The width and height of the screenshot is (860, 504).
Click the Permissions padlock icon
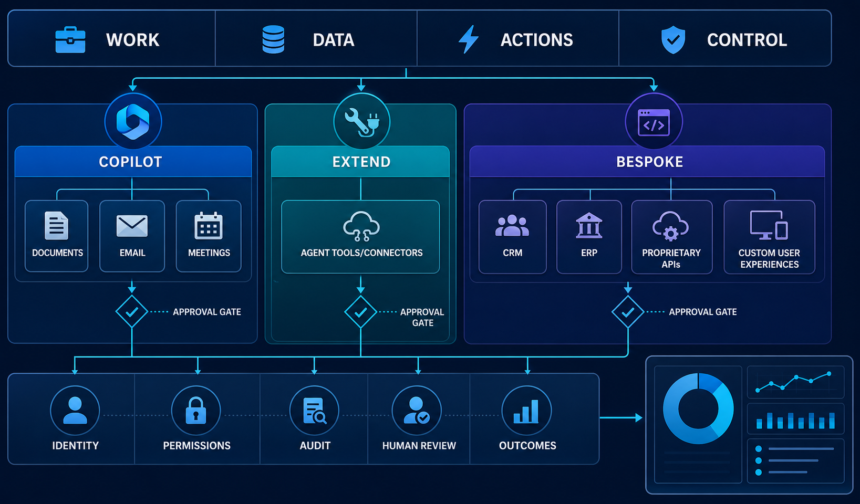point(196,411)
